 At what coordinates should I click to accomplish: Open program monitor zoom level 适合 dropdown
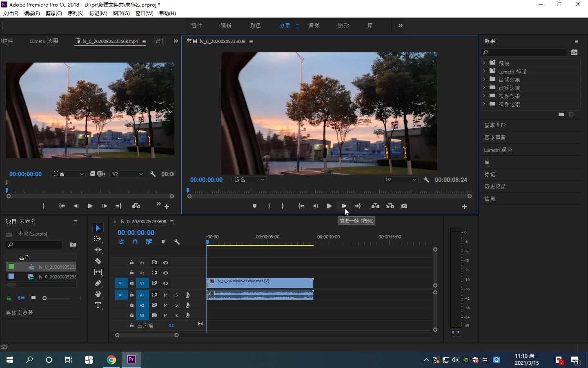pyautogui.click(x=249, y=180)
